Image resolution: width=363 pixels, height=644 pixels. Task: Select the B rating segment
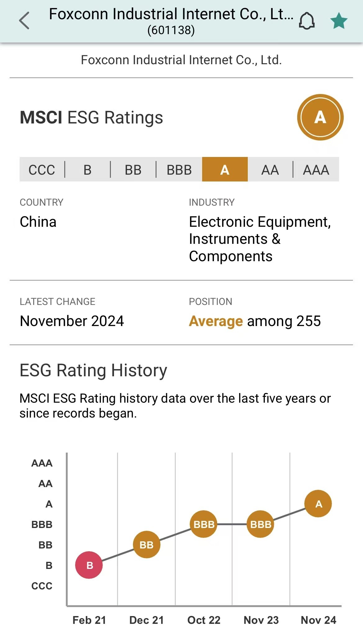88,170
